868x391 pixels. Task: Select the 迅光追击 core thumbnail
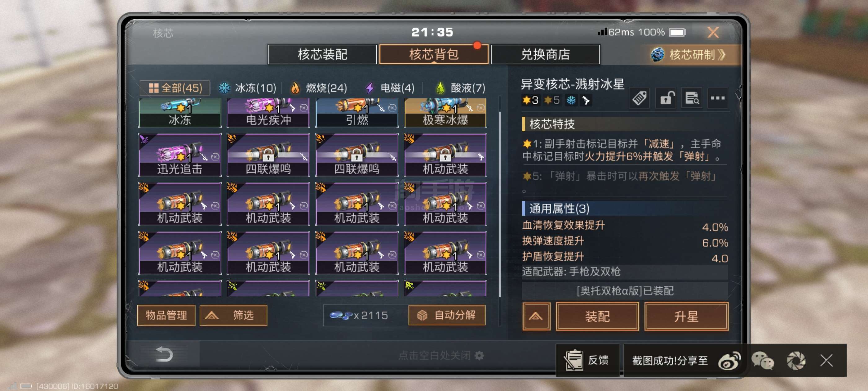point(180,155)
